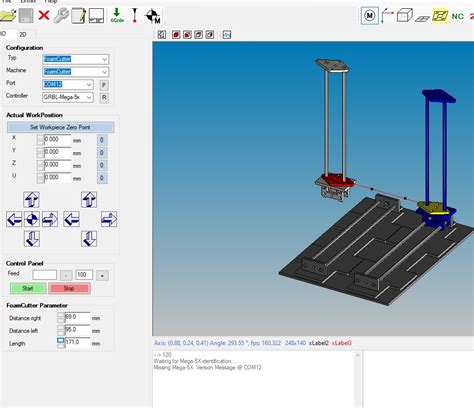Click the Length spinner
474x408 pixels.
(61, 343)
